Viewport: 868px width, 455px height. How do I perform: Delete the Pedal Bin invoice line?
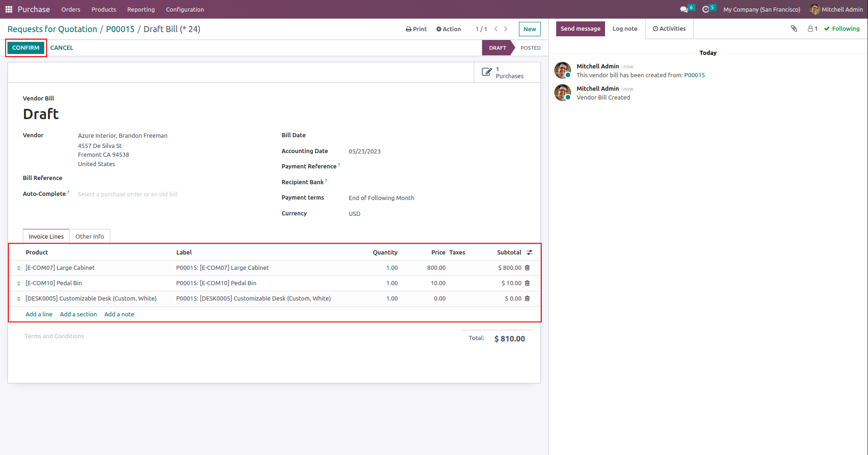527,283
